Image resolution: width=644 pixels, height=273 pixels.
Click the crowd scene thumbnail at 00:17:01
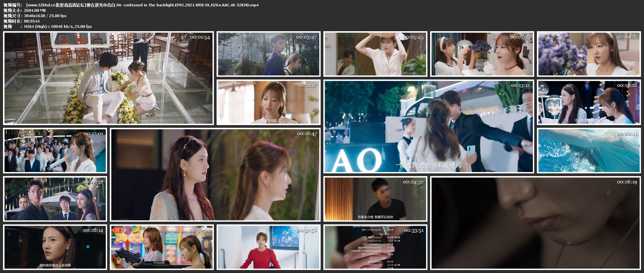click(55, 151)
